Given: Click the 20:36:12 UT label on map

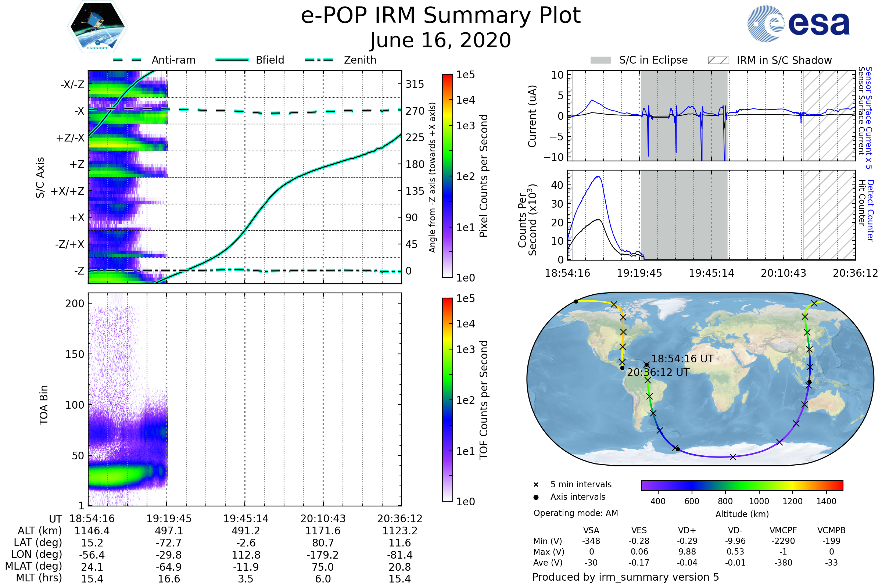Looking at the screenshot, I should [659, 372].
